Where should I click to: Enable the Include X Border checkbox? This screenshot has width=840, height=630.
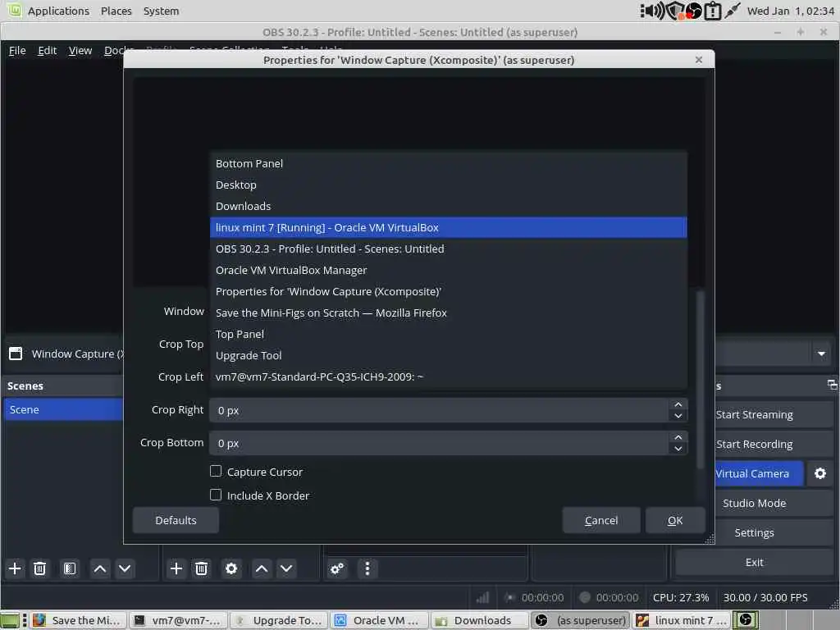(x=216, y=495)
